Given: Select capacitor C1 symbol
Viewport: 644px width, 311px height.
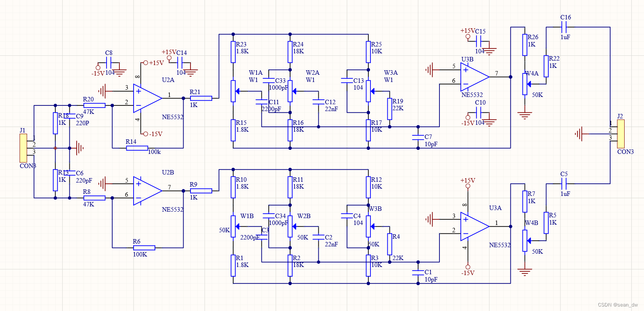Looking at the screenshot, I should coord(418,273).
